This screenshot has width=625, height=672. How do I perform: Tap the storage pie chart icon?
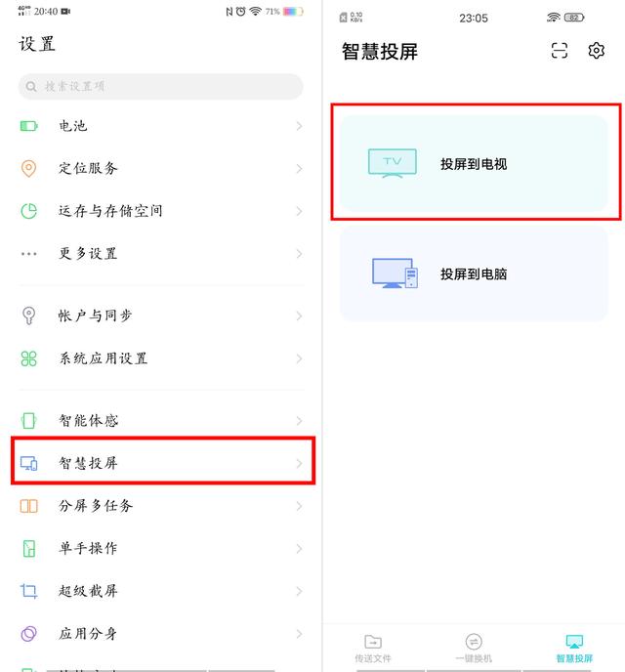pos(29,211)
